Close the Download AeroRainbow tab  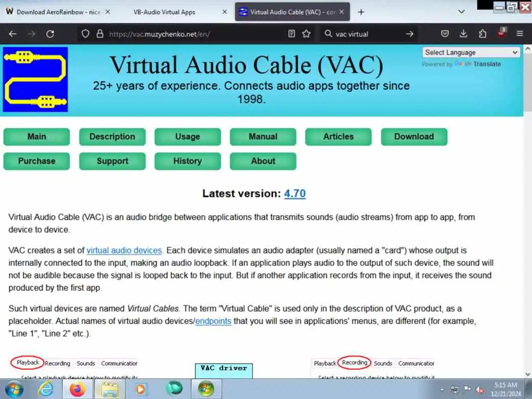[108, 12]
